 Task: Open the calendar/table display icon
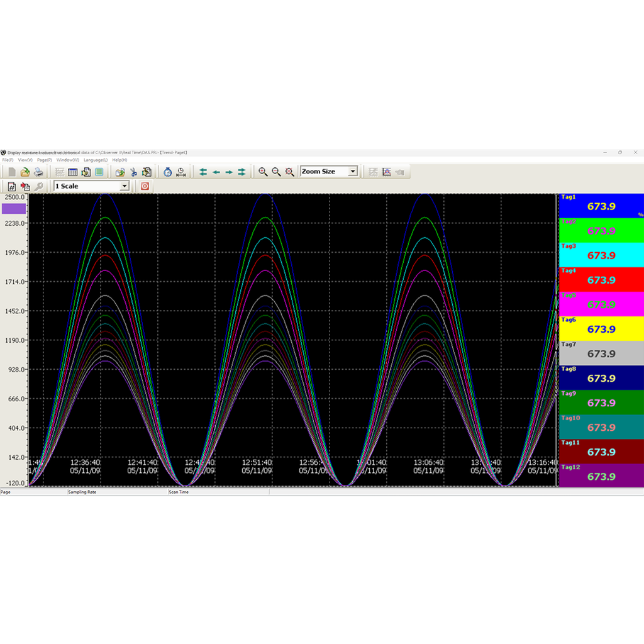(x=72, y=172)
